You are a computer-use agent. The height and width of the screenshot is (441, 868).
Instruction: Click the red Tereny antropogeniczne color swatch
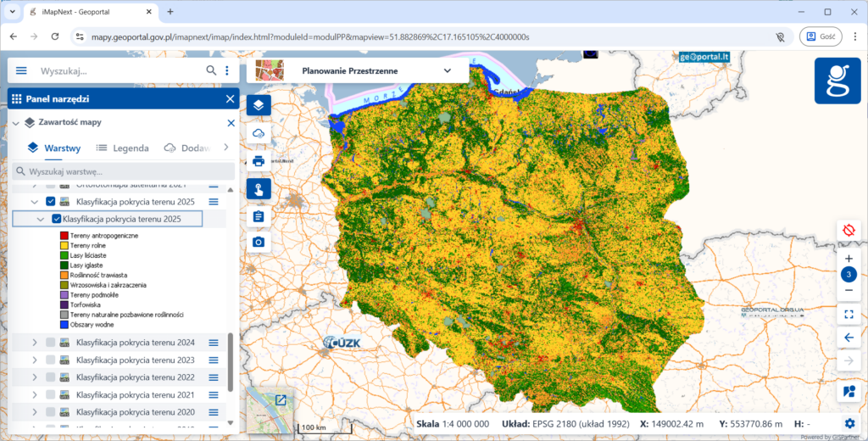[63, 235]
